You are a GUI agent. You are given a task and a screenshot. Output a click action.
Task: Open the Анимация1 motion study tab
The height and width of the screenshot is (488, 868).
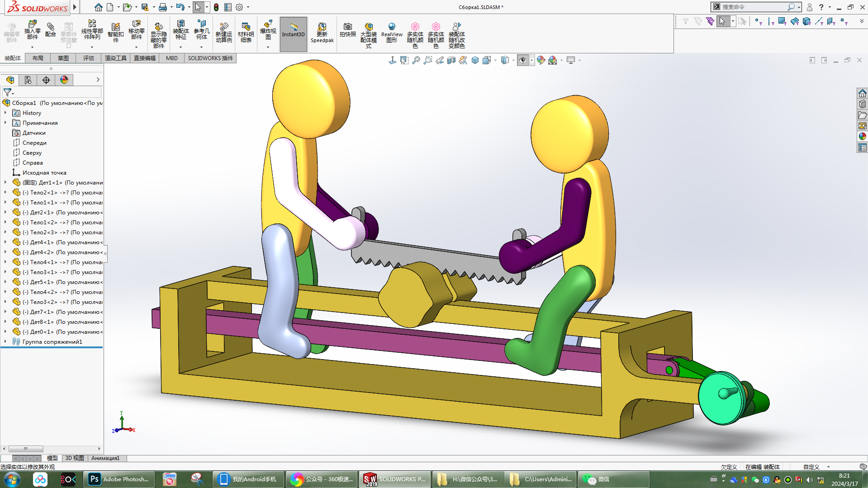(x=105, y=458)
